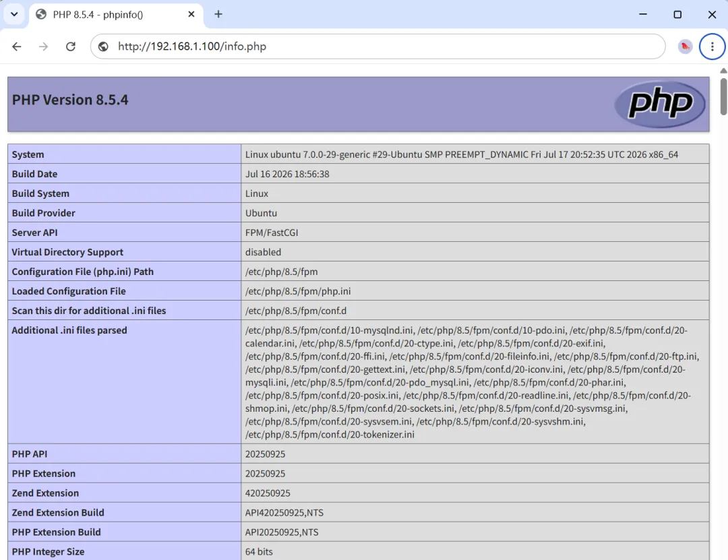This screenshot has width=728, height=560.
Task: Click the Build Provider value Ubuntu
Action: coord(261,213)
